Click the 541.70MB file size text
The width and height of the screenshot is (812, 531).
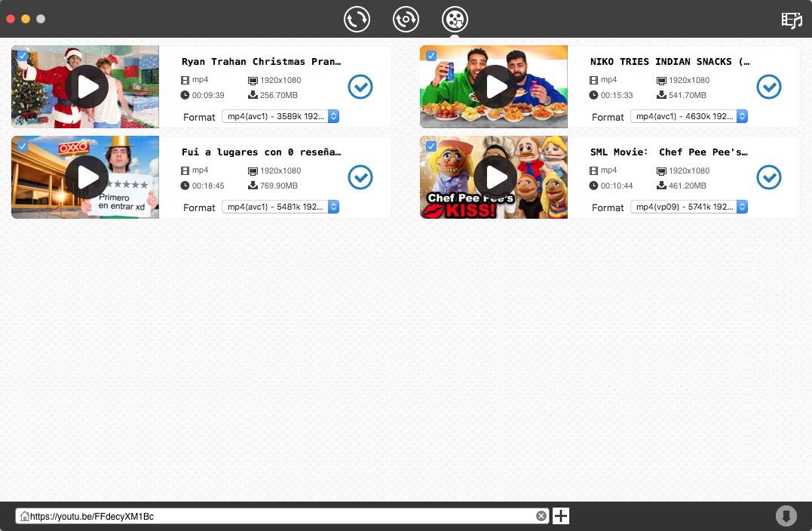pos(687,95)
